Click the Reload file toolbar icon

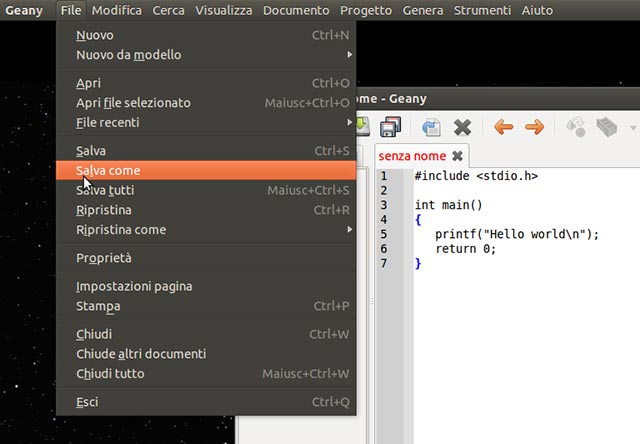tap(431, 127)
